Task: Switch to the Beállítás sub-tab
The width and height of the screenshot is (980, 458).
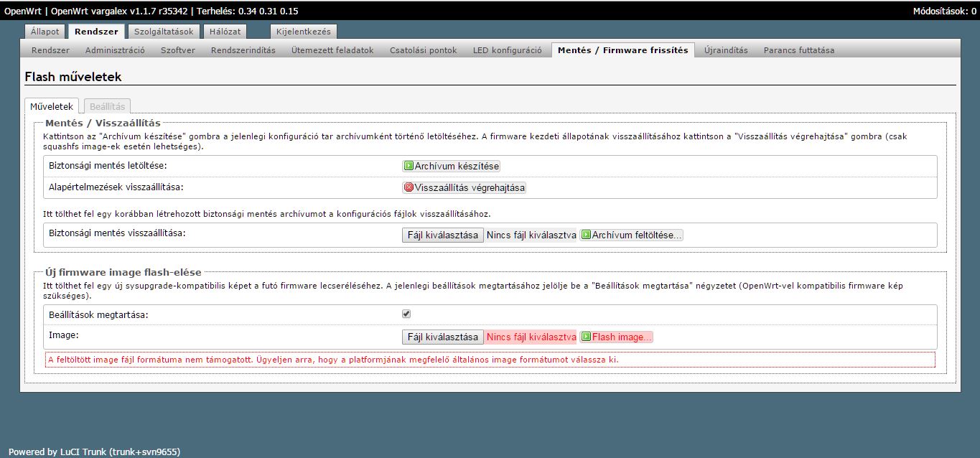Action: (107, 106)
